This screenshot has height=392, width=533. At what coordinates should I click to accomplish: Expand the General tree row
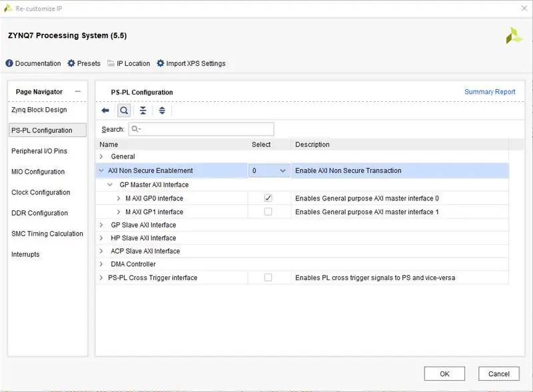101,156
